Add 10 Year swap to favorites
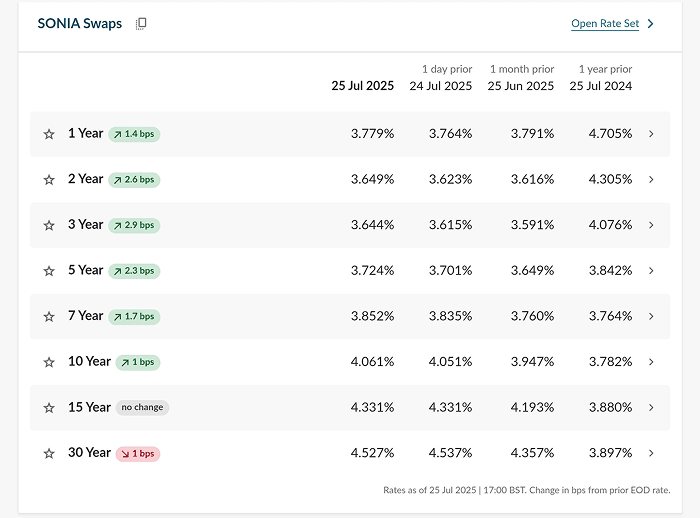The image size is (700, 518). [x=49, y=362]
